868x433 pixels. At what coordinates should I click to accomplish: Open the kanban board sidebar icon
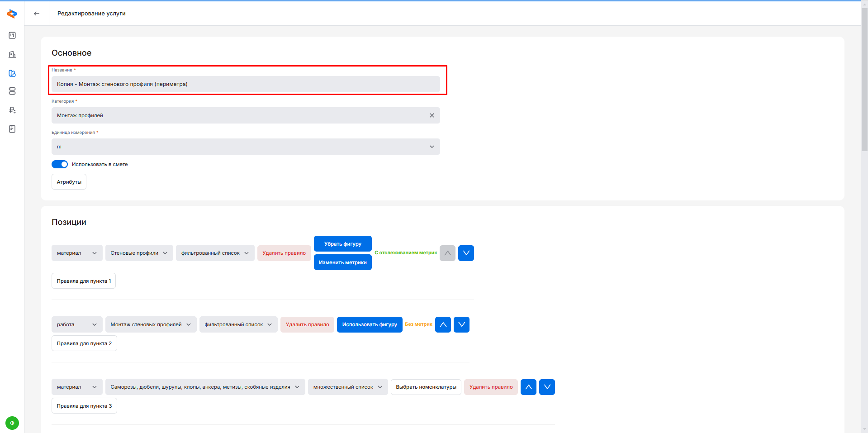pos(12,35)
